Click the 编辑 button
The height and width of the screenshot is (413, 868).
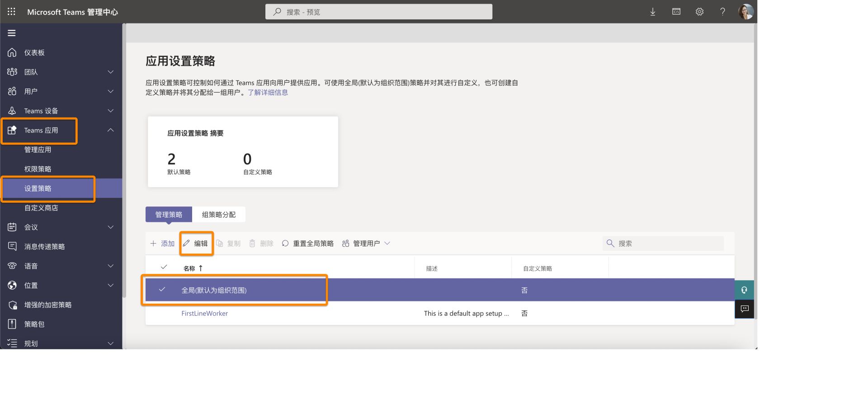click(x=196, y=244)
